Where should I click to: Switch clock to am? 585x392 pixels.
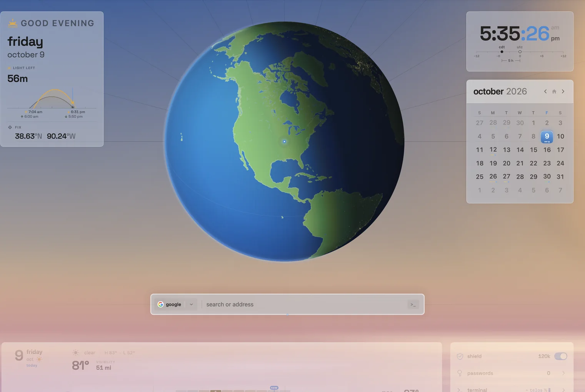[x=555, y=28]
